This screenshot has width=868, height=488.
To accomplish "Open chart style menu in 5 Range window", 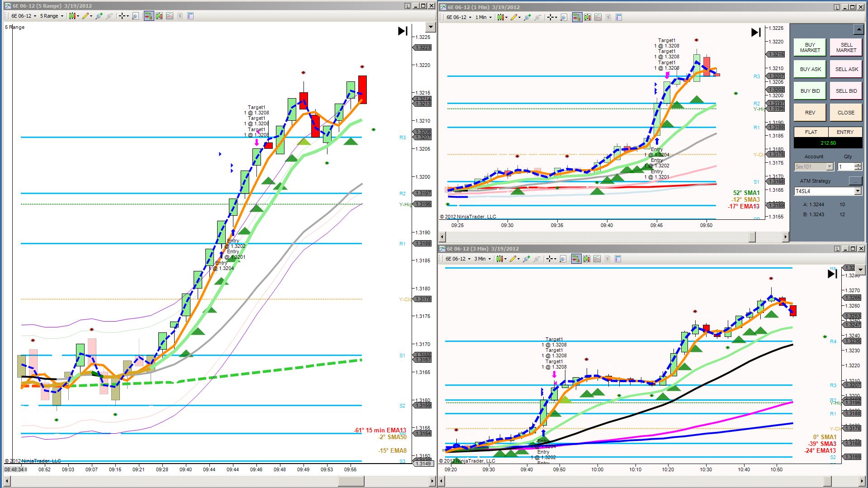I will tap(73, 16).
